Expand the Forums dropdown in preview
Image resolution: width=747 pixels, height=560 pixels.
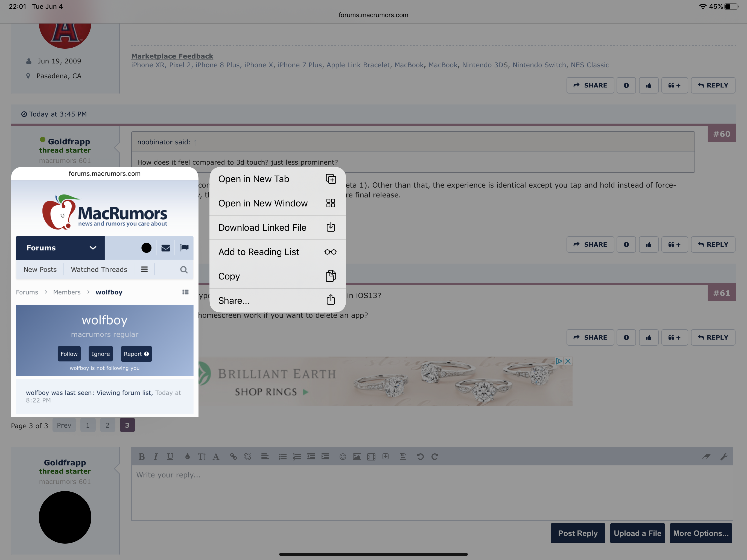pyautogui.click(x=60, y=248)
